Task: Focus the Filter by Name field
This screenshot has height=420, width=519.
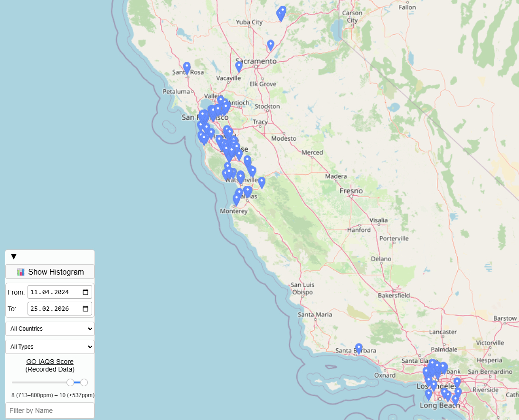Action: pyautogui.click(x=50, y=410)
